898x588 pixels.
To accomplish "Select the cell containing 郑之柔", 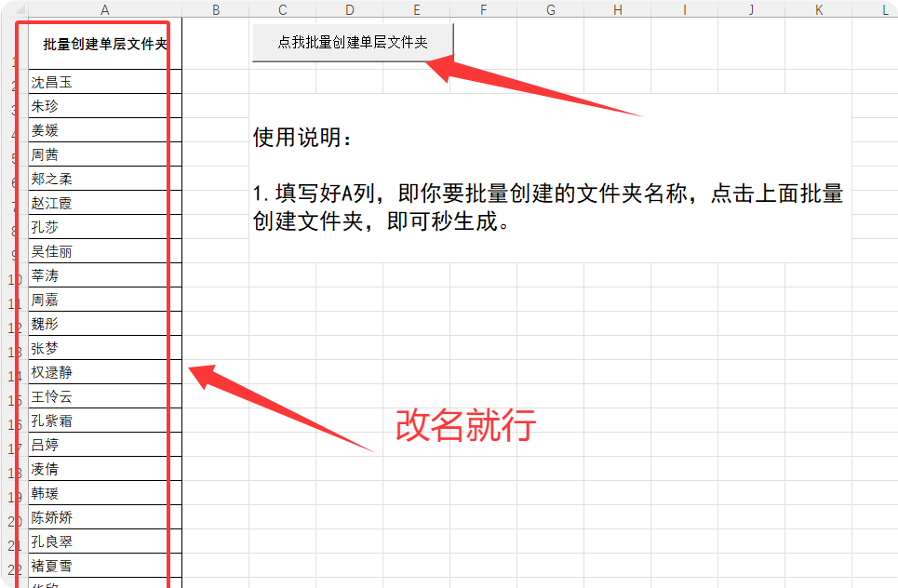I will [x=105, y=179].
